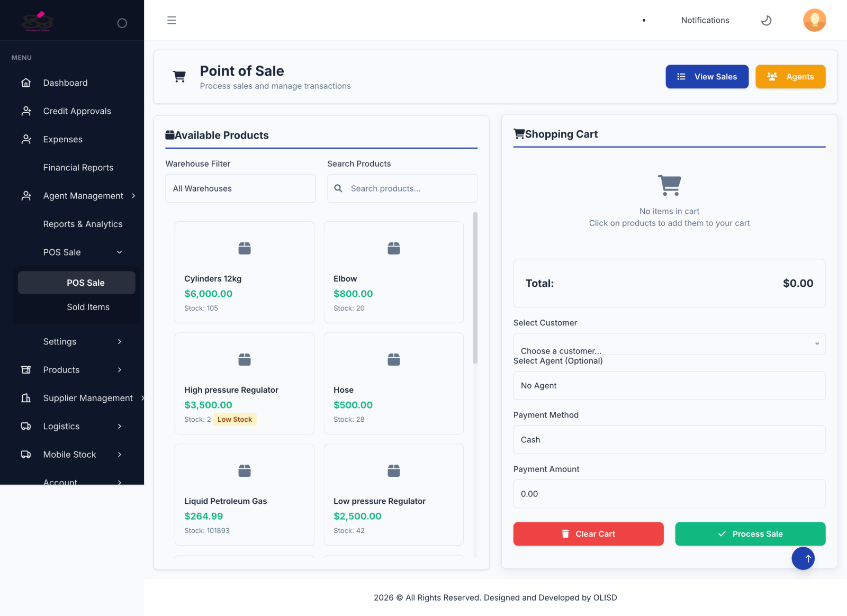
Task: Select the POS Sale submenu entry
Action: coord(77,283)
